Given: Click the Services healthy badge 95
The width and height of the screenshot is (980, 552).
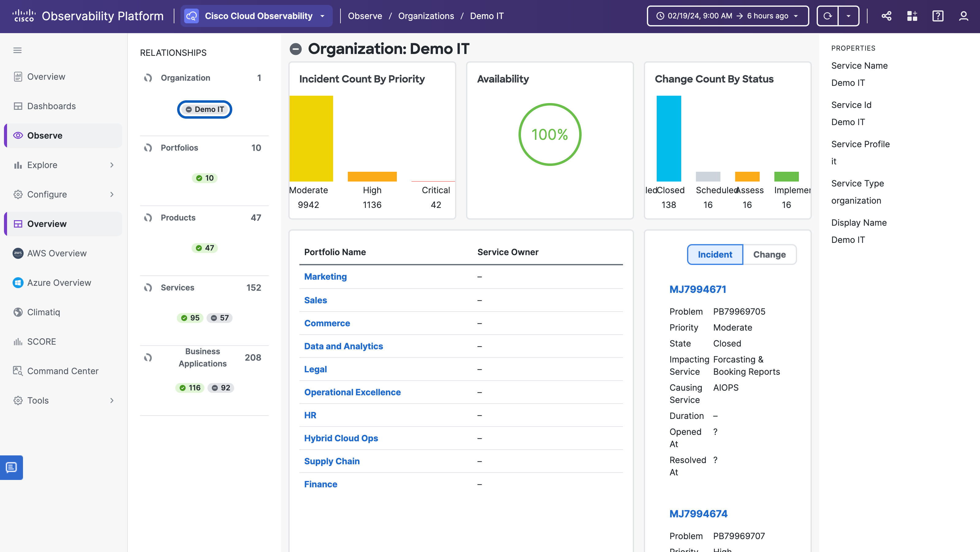Looking at the screenshot, I should coord(190,318).
